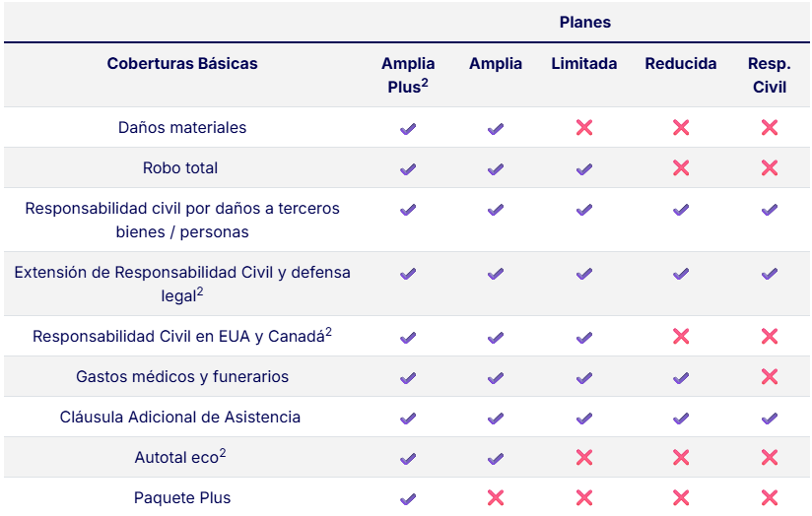Click the Autotal eco coverage label
Viewport: 812px width, 516px height.
180,458
